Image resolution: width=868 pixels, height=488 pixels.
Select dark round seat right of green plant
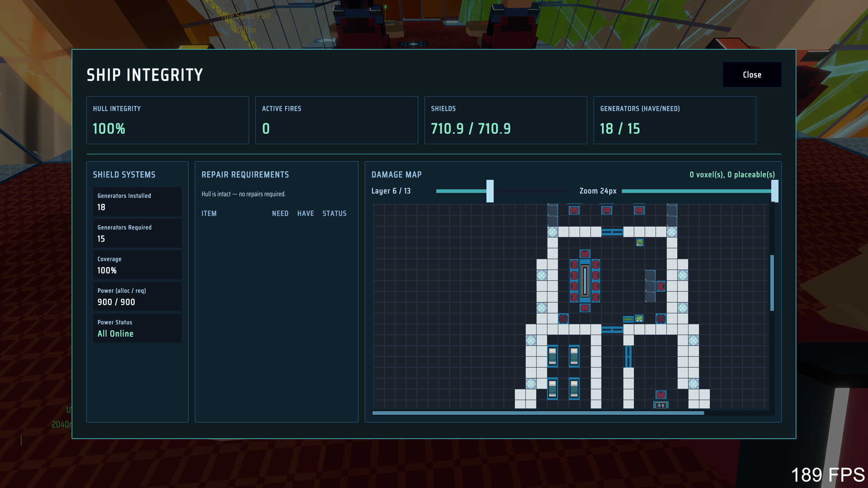[661, 319]
